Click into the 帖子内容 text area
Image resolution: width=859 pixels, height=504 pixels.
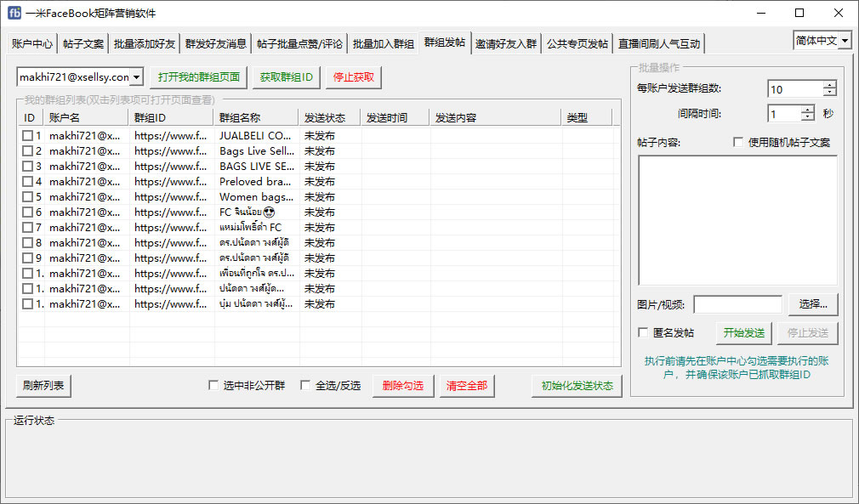pos(737,220)
